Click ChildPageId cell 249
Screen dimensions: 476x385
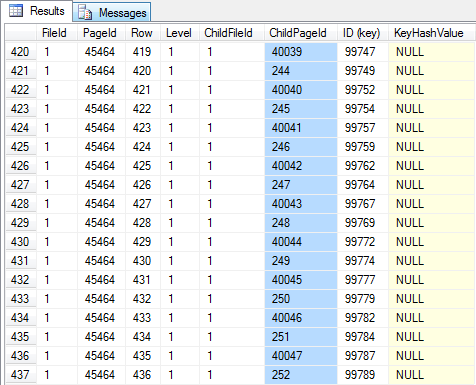coord(301,261)
